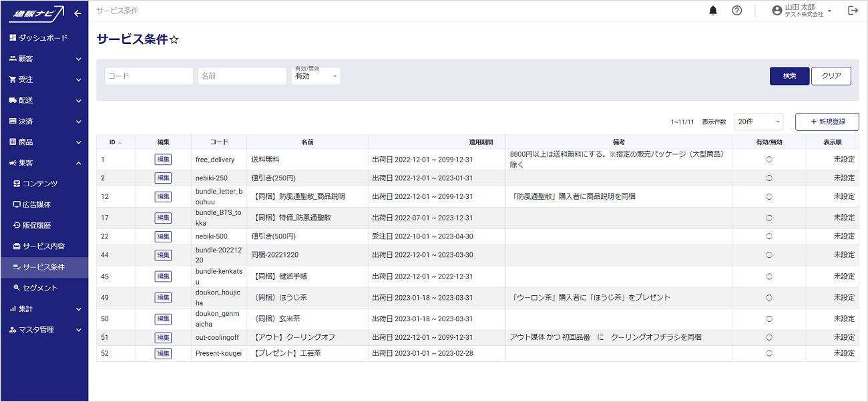Screen dimensions: 868x402
Task: Click the 新規登録 button
Action: point(827,122)
